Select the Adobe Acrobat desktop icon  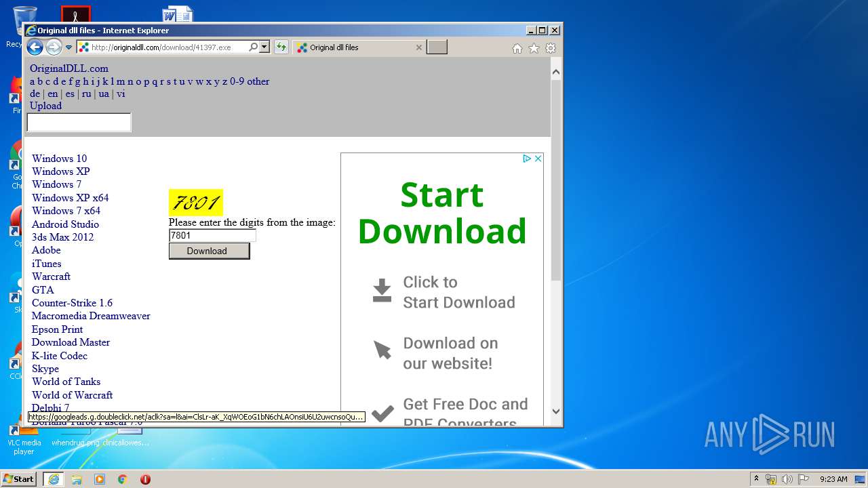pos(75,14)
